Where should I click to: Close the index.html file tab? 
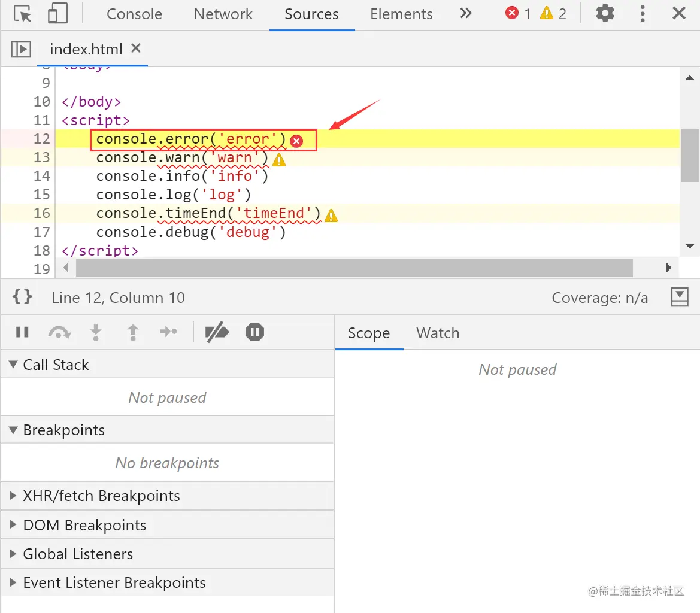coord(136,48)
